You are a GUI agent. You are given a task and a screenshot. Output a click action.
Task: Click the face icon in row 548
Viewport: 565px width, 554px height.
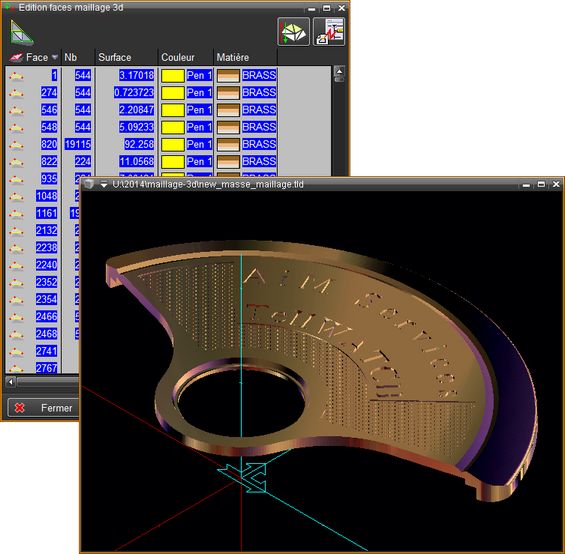pyautogui.click(x=16, y=128)
